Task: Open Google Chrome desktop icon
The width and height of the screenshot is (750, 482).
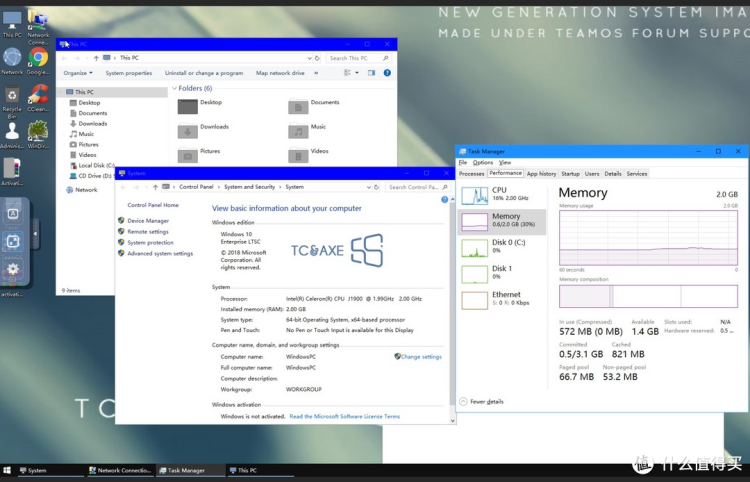Action: tap(38, 62)
